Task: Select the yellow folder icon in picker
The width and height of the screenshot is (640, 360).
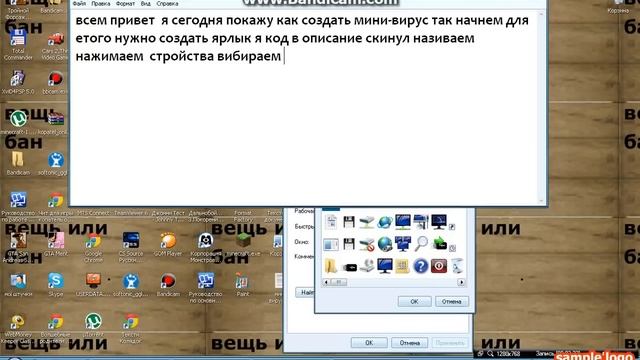Action: [x=330, y=265]
